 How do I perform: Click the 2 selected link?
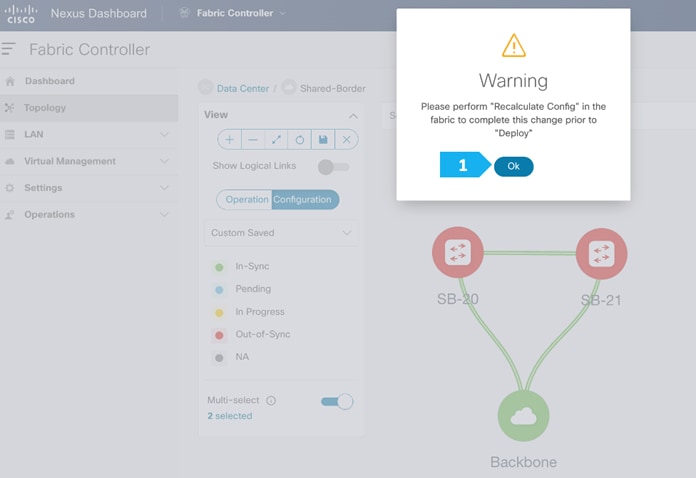click(x=229, y=416)
